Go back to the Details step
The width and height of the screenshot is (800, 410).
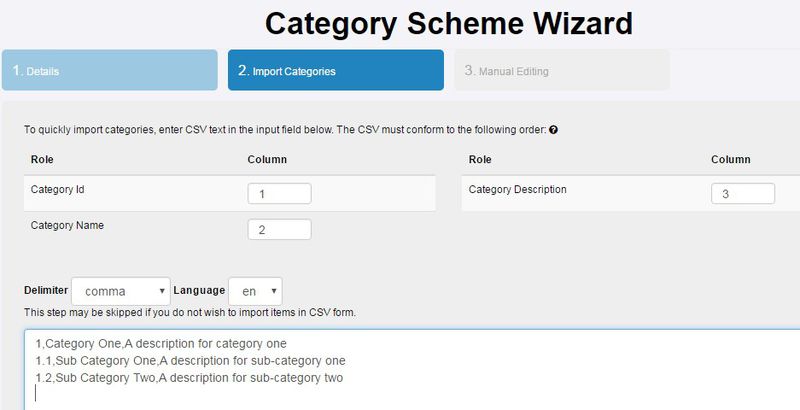(x=109, y=71)
